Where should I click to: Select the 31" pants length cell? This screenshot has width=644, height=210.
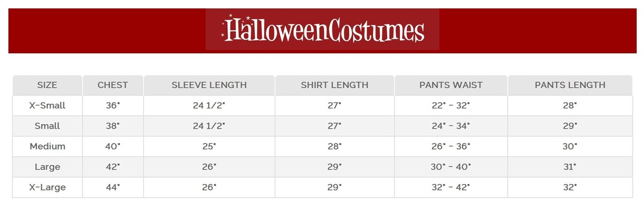pos(570,167)
